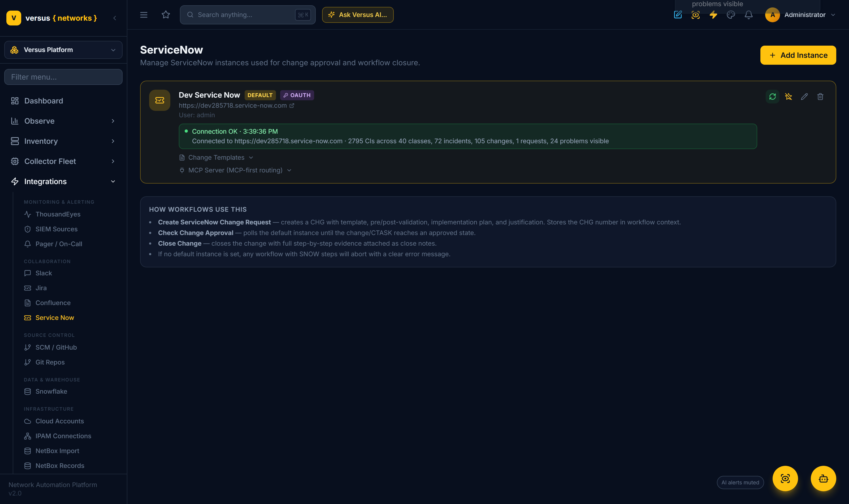
Task: Click the ticket icon of Dev Service Now card
Action: coord(160,100)
